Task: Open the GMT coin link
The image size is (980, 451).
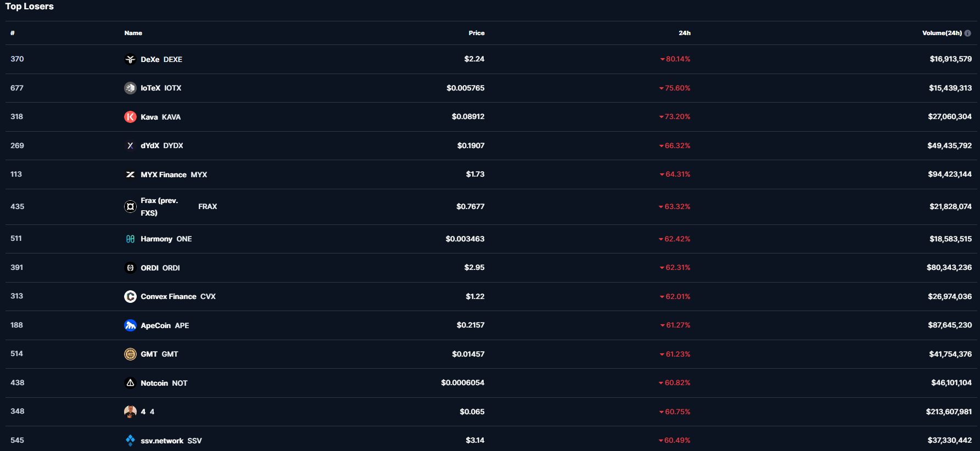Action: coord(159,354)
